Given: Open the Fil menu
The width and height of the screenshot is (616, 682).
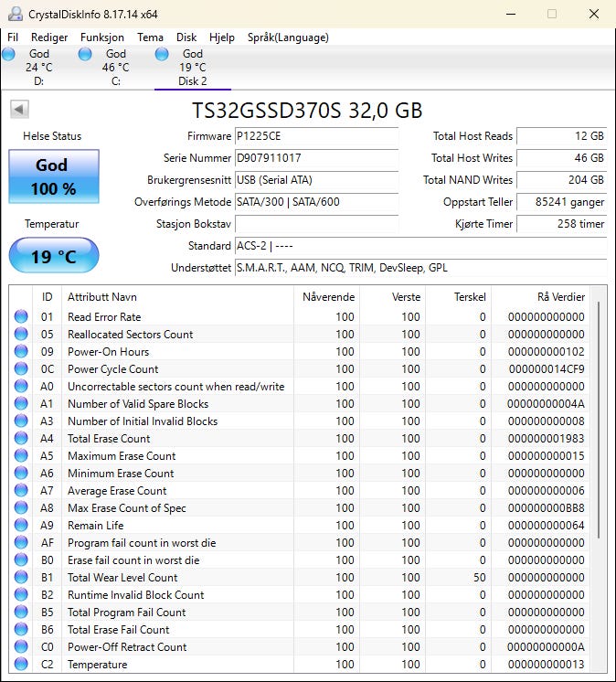Looking at the screenshot, I should pyautogui.click(x=13, y=37).
